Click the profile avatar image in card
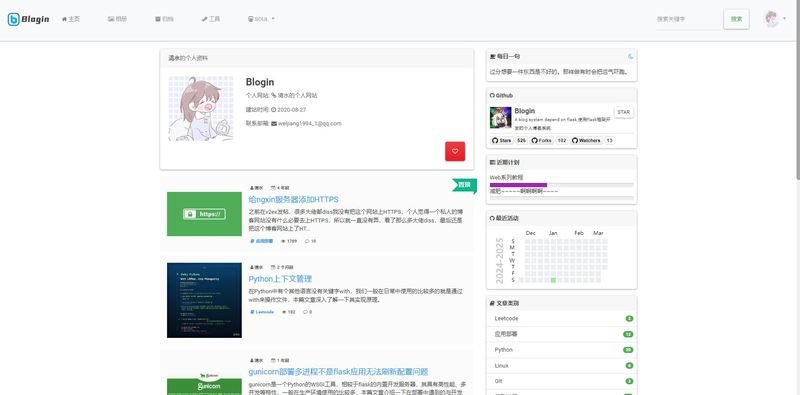 point(201,109)
